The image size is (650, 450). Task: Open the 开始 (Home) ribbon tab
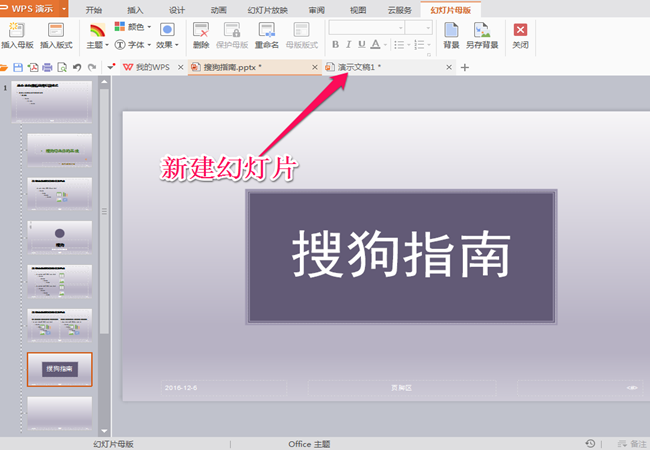tap(94, 10)
